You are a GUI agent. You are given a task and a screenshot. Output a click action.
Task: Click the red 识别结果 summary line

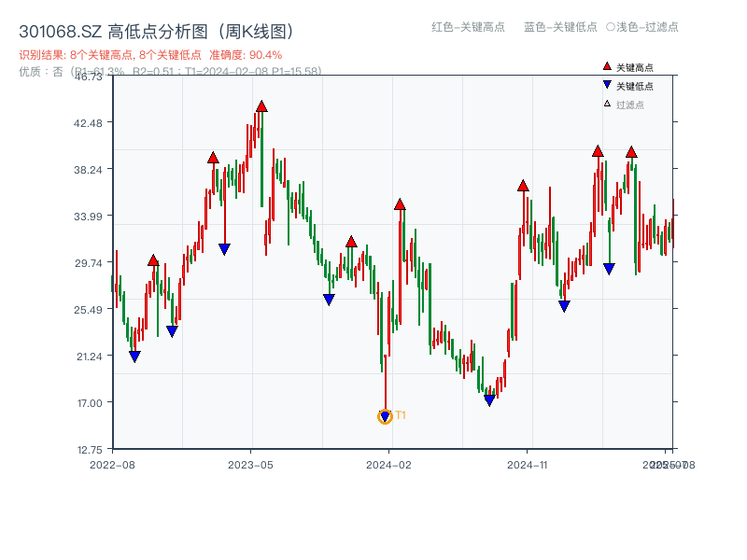point(150,55)
